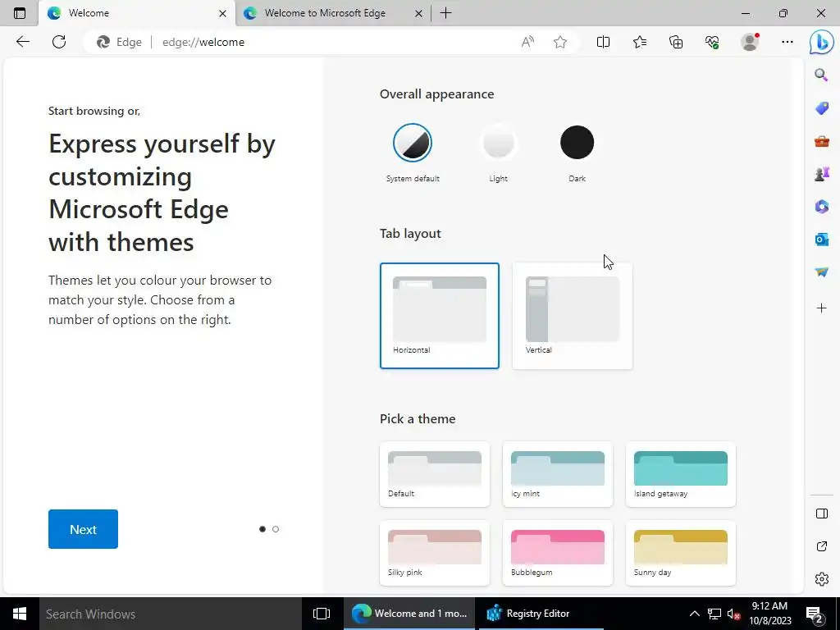
Task: Open sidebar settings gear icon
Action: tap(821, 579)
